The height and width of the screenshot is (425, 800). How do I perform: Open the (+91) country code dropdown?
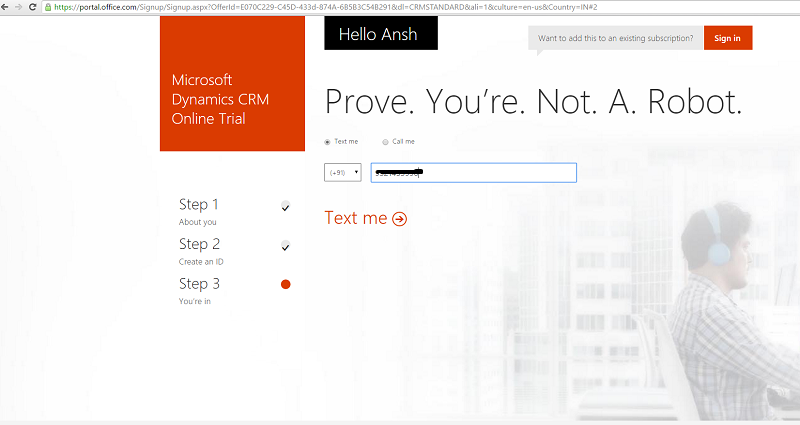[342, 173]
